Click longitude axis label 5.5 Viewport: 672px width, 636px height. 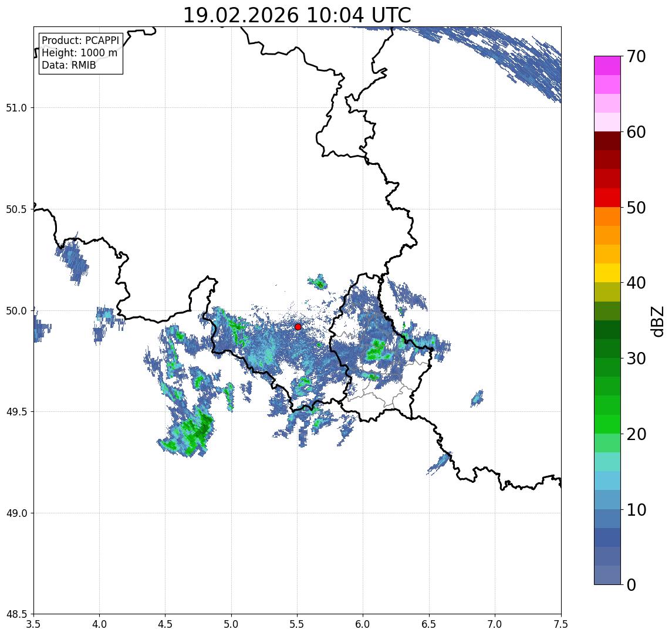298,624
